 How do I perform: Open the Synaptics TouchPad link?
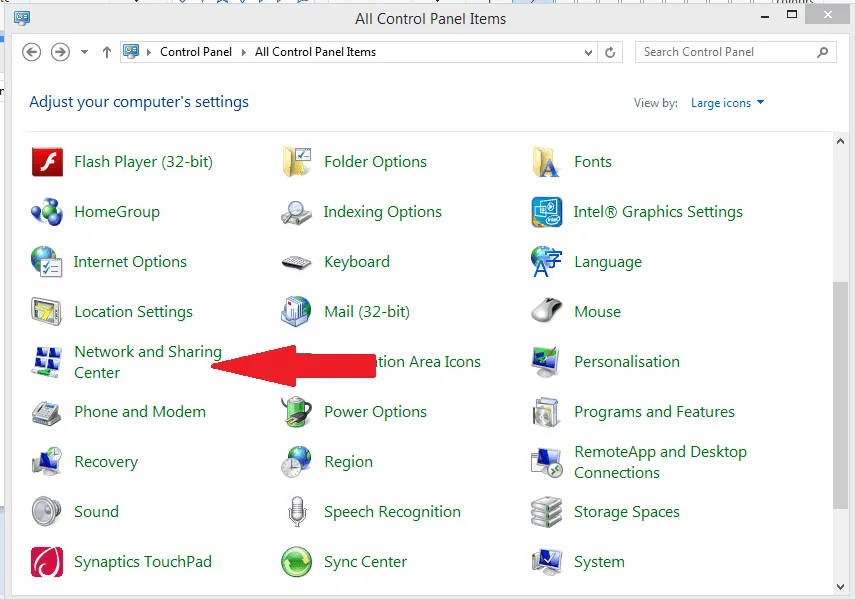(x=143, y=562)
